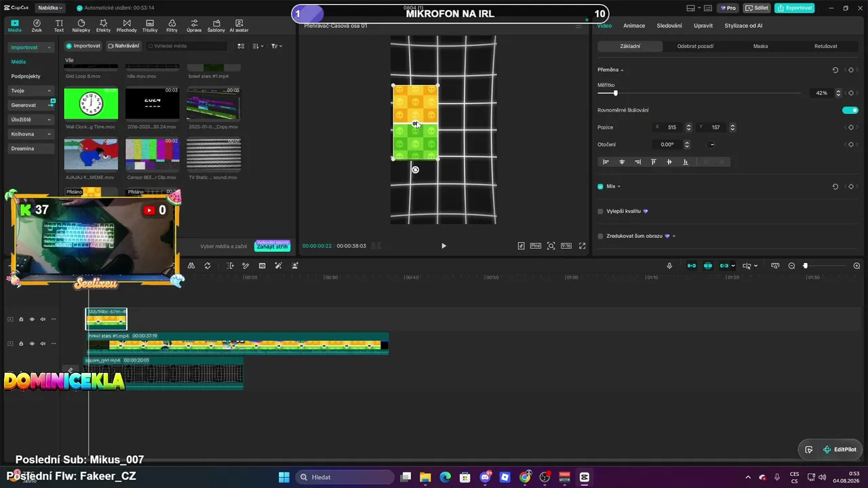Adjust the timeline zoom slider
868x488 pixels.
click(x=806, y=266)
